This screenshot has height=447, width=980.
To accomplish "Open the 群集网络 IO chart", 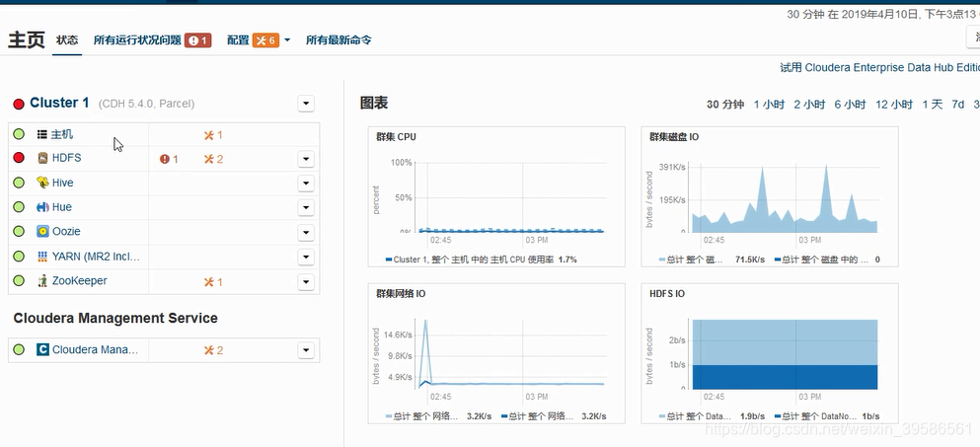I will point(496,353).
